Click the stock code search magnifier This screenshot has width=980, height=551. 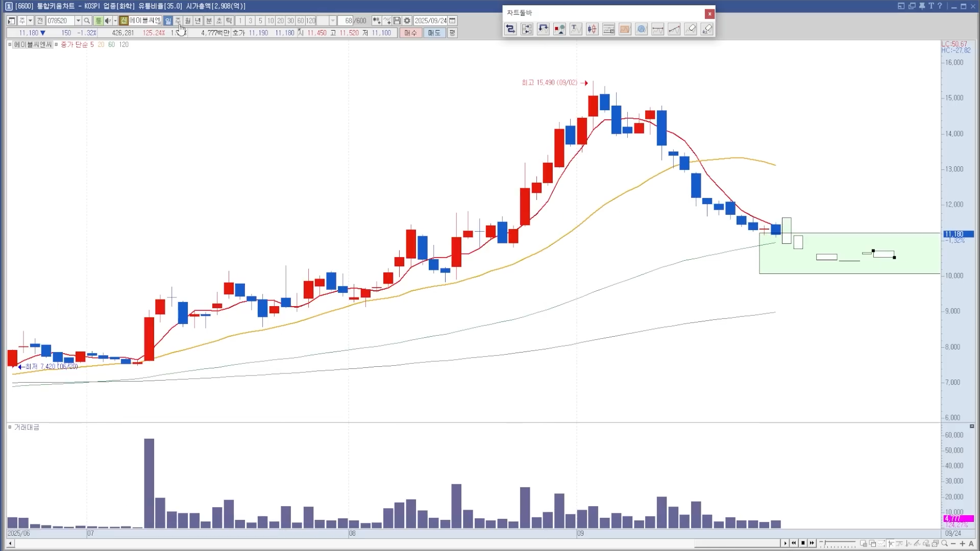87,21
